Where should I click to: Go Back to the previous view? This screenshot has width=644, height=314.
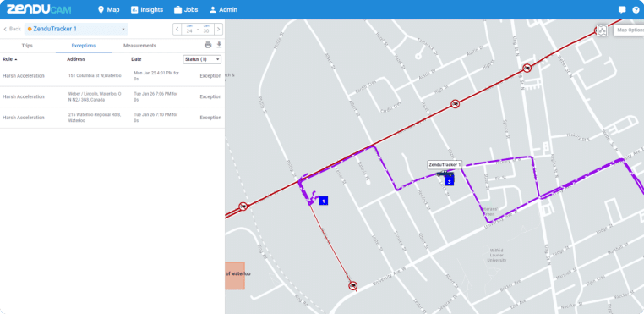13,29
